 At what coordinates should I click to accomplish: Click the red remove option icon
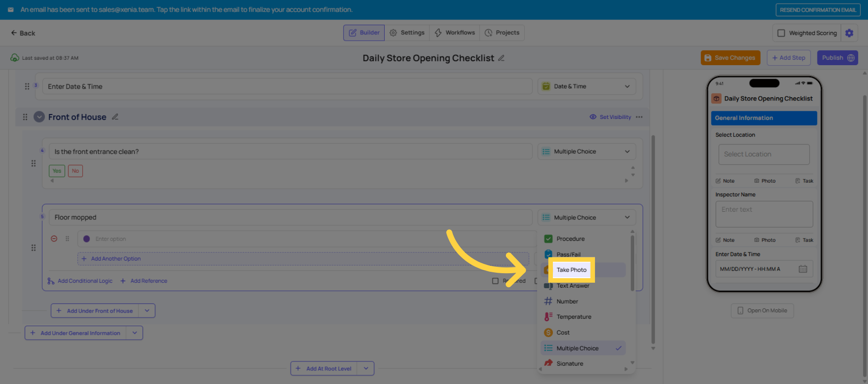pos(54,238)
